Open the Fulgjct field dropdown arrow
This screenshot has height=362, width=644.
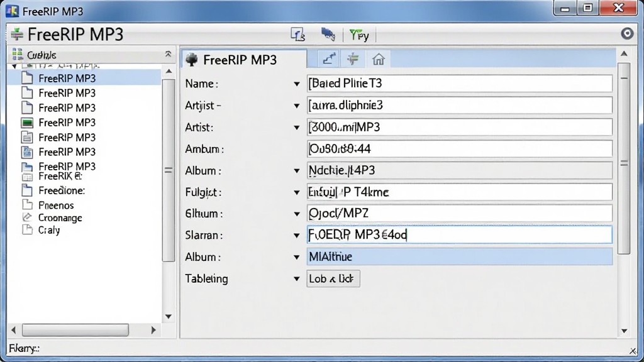pyautogui.click(x=297, y=192)
